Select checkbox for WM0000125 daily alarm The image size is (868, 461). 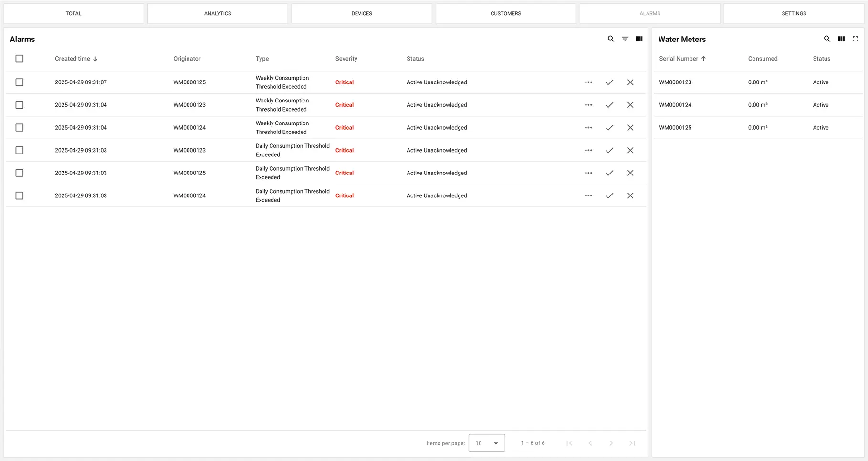point(20,173)
